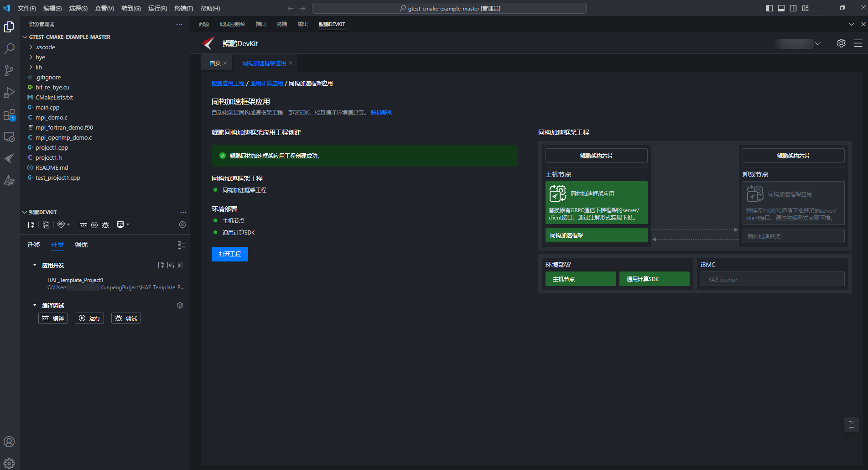Click import icon in 应用开发 row
The height and width of the screenshot is (470, 868).
171,265
